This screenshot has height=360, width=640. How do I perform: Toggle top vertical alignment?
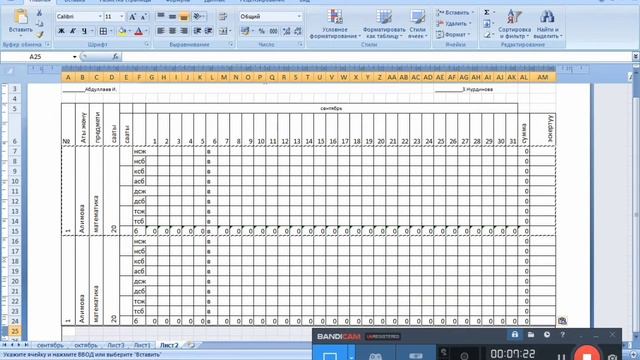161,16
